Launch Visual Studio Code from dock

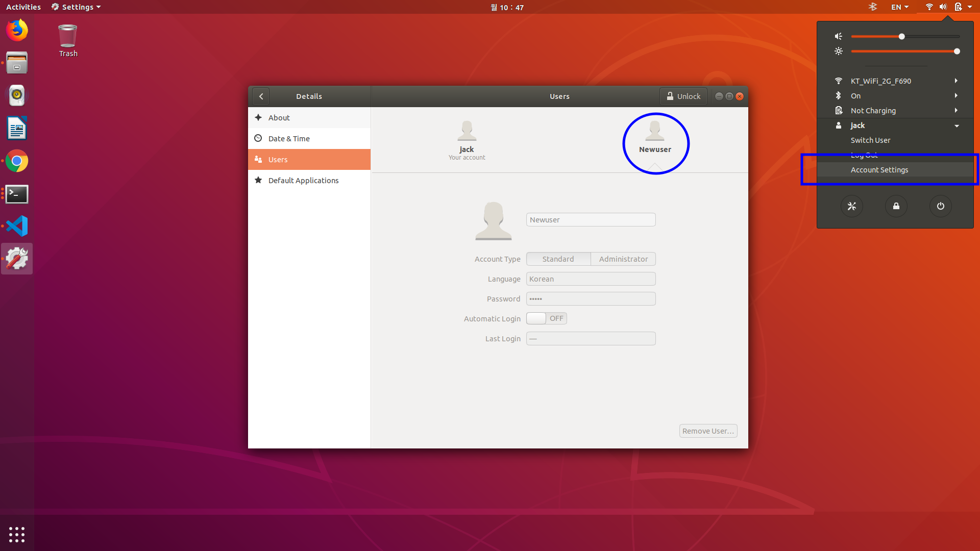point(17,226)
